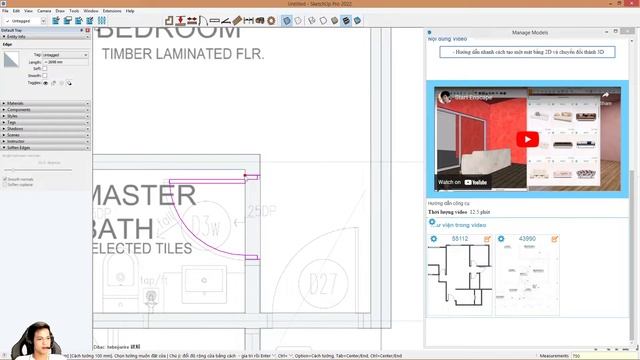This screenshot has width=640, height=360.
Task: Pin the Default Tray panel
Action: pos(82,30)
